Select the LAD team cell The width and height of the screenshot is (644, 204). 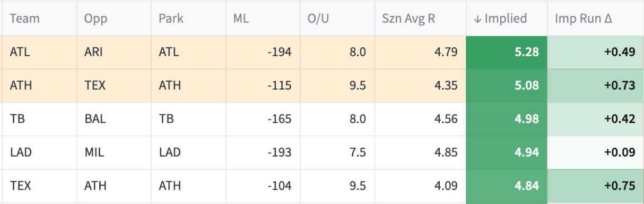point(39,152)
